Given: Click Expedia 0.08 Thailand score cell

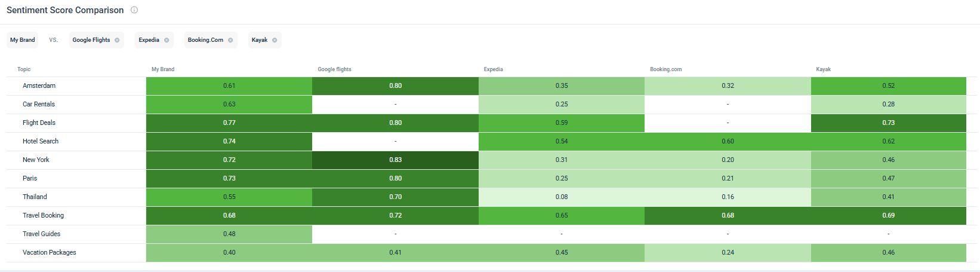Looking at the screenshot, I should [x=561, y=197].
